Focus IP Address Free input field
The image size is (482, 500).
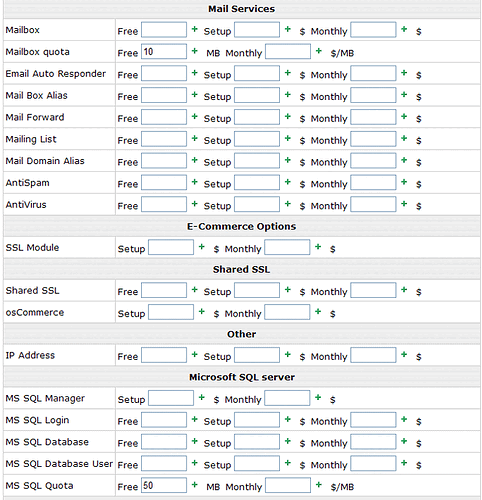pyautogui.click(x=164, y=355)
